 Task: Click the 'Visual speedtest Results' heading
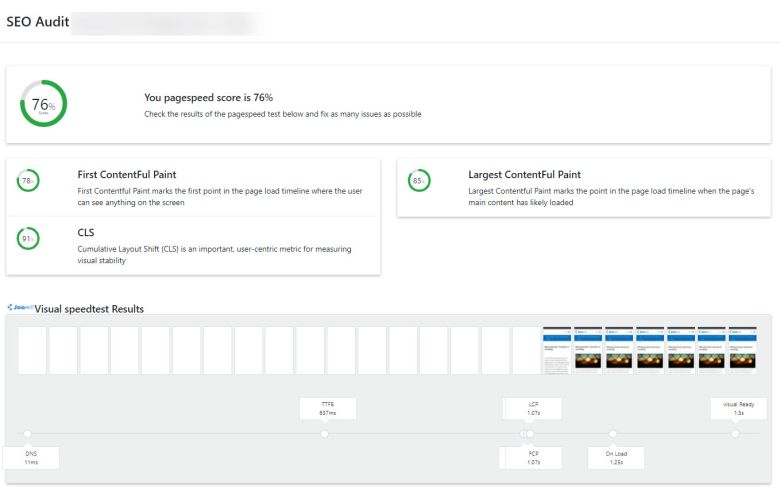click(89, 309)
